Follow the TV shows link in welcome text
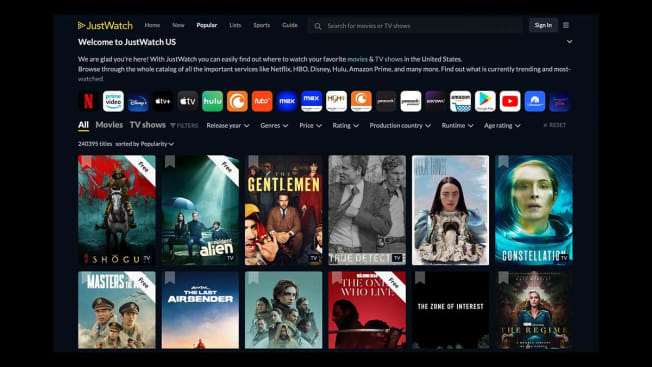 [388, 59]
